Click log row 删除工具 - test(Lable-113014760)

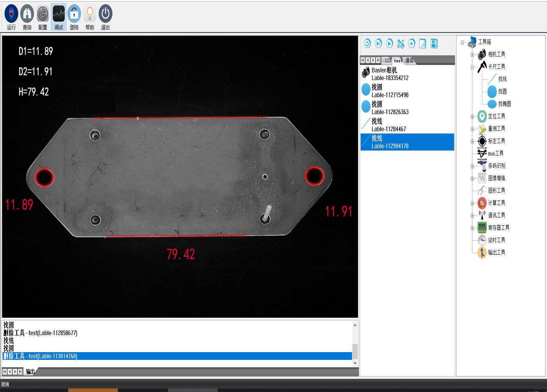(177, 356)
